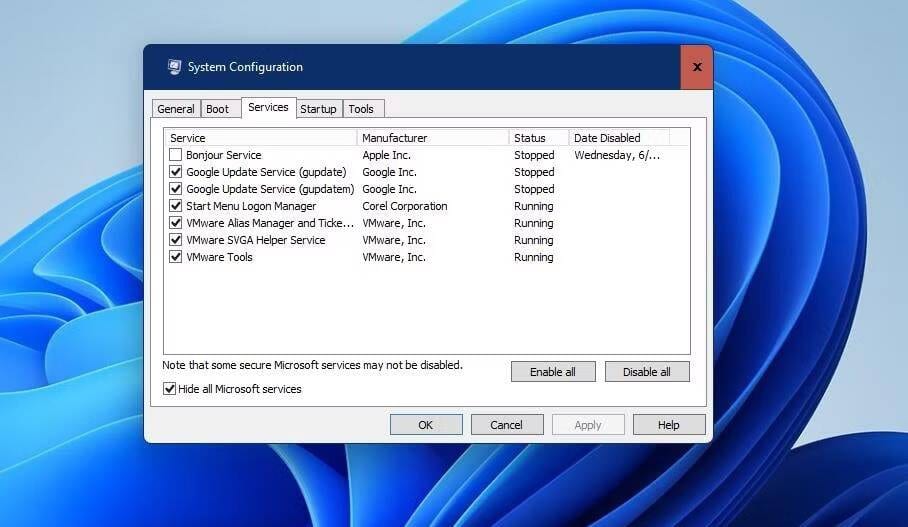The image size is (908, 527).
Task: Click the Corel Corporation manufacturer cell
Action: 405,206
